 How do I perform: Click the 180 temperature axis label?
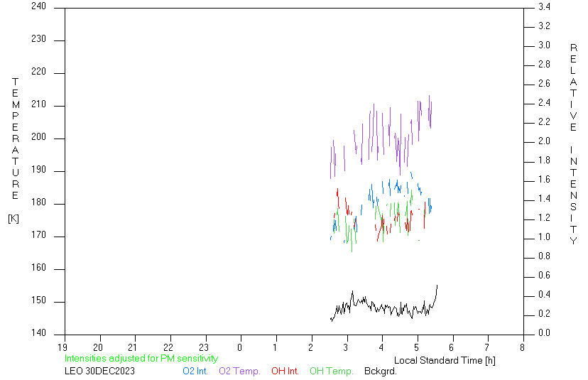[x=38, y=202]
